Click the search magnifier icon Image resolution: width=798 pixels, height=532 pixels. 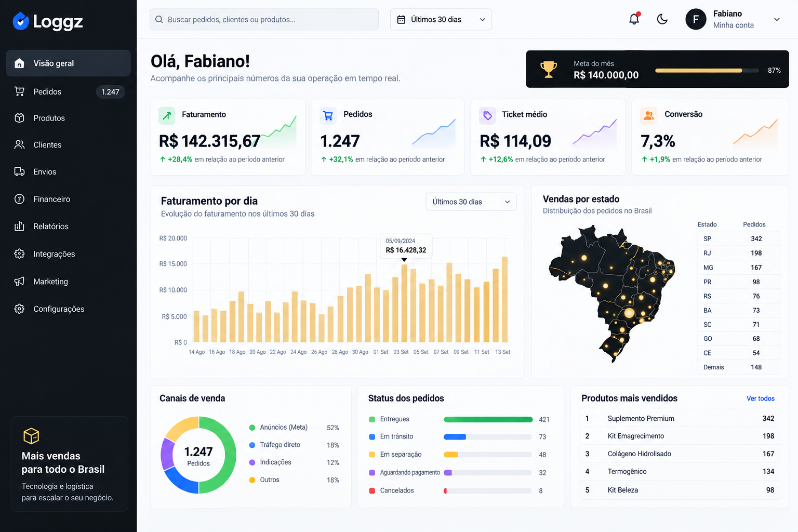click(159, 19)
